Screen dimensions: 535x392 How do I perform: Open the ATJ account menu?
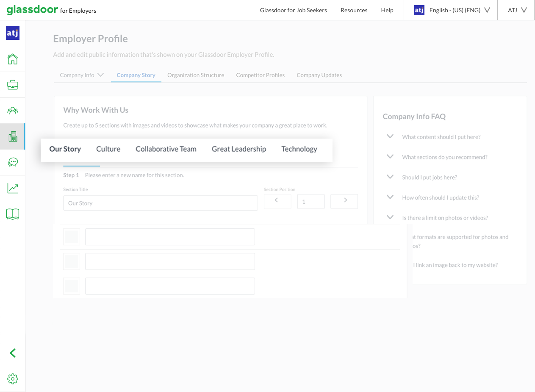click(x=516, y=10)
